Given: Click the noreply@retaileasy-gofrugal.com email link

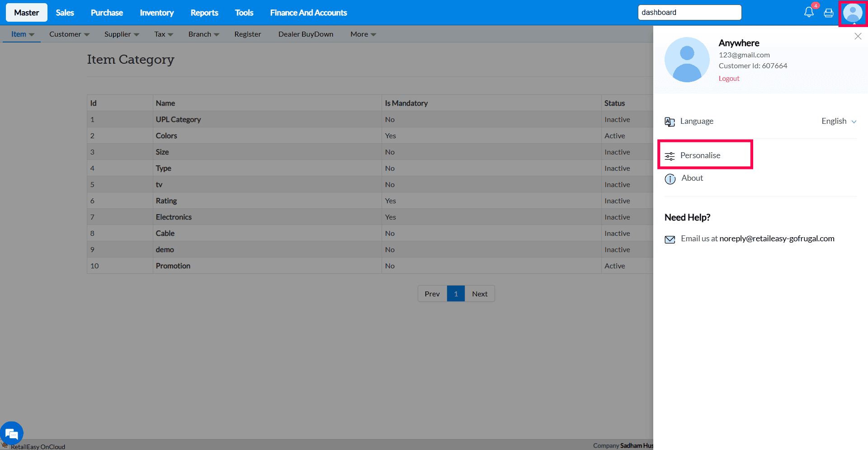Looking at the screenshot, I should tap(777, 239).
